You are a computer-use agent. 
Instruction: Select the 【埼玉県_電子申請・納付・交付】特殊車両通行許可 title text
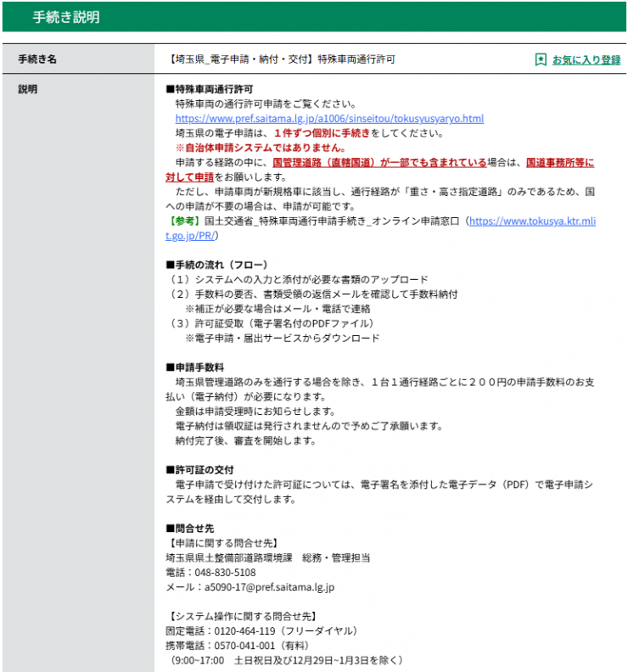click(281, 59)
